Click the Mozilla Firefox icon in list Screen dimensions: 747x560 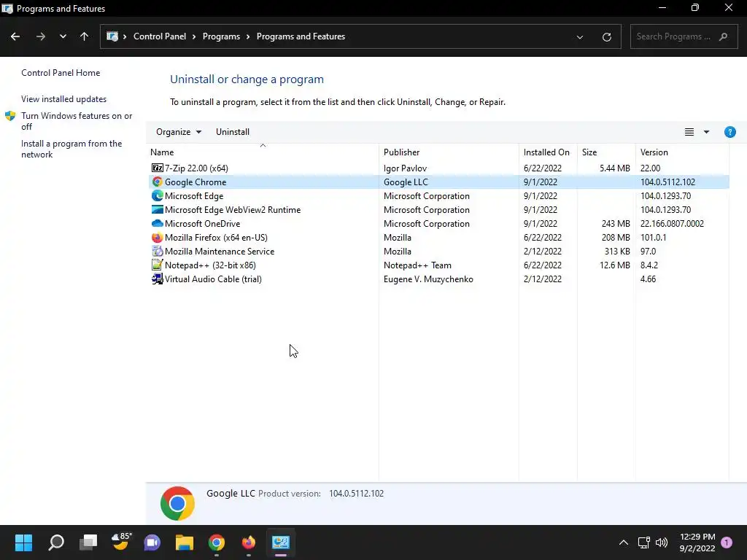158,237
